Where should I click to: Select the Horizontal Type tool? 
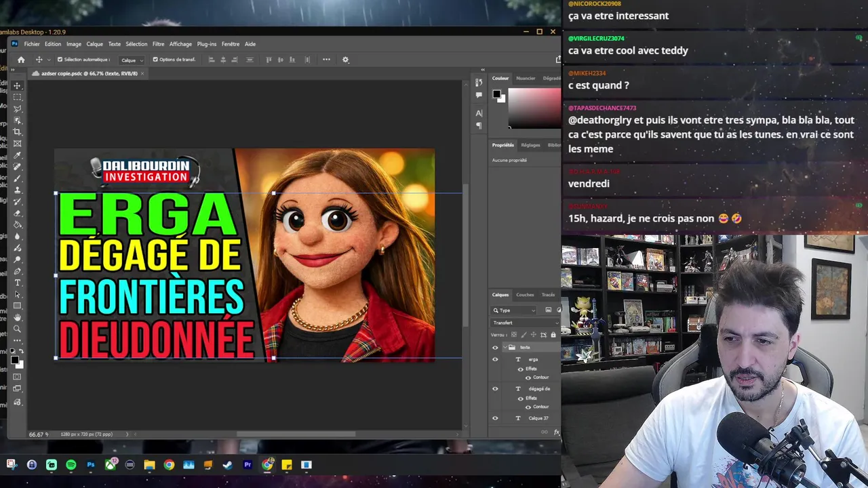(18, 283)
